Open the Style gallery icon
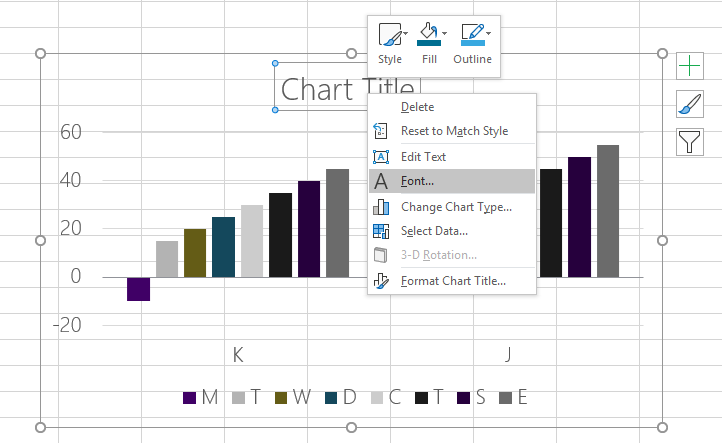The height and width of the screenshot is (443, 722). [390, 35]
